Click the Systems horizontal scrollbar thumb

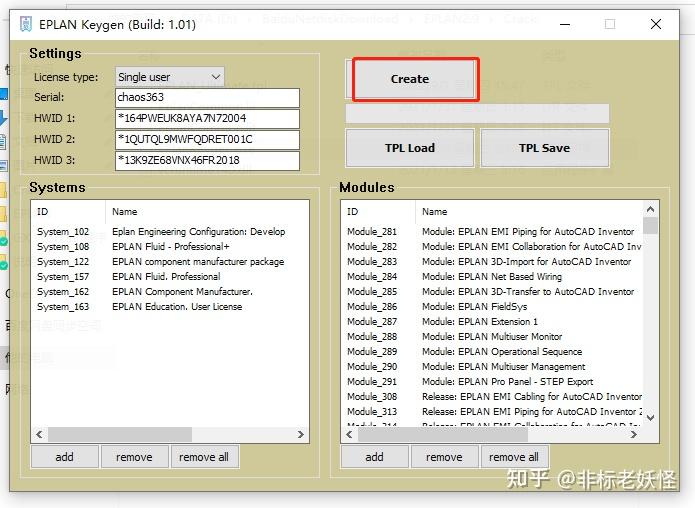(x=120, y=434)
